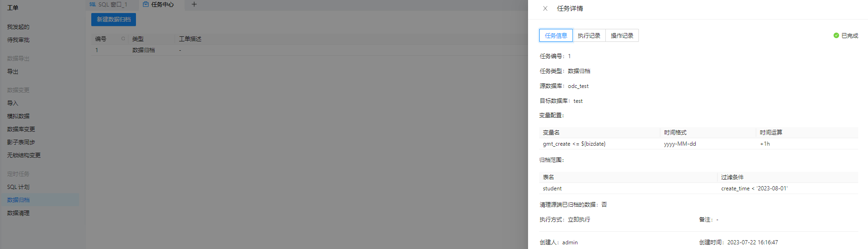The height and width of the screenshot is (249, 868).
Task: Click the 新建数据归档 button
Action: coord(114,20)
